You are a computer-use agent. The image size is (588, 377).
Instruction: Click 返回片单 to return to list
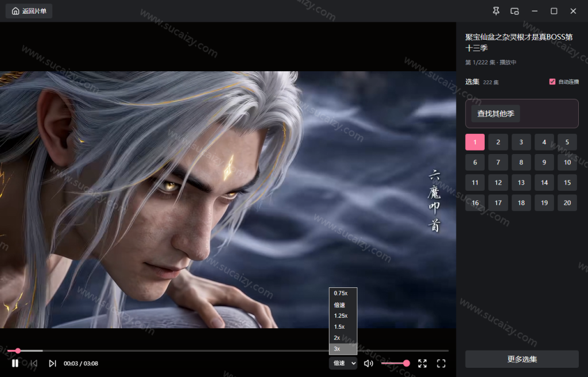click(29, 11)
